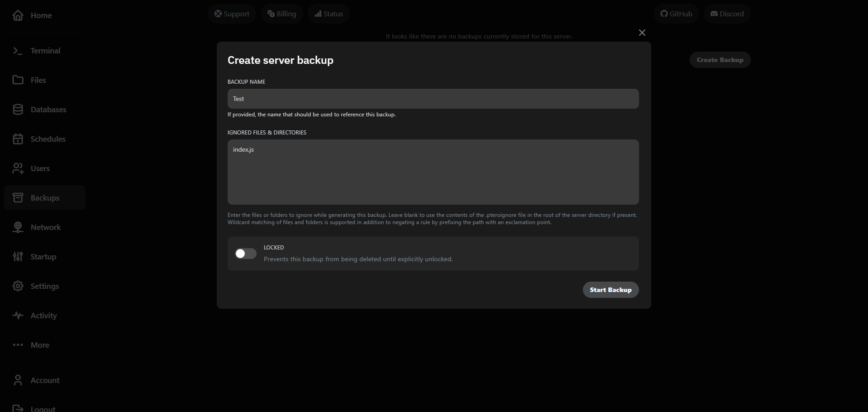This screenshot has height=412, width=868.
Task: Open the Terminal section icon
Action: coord(17,50)
